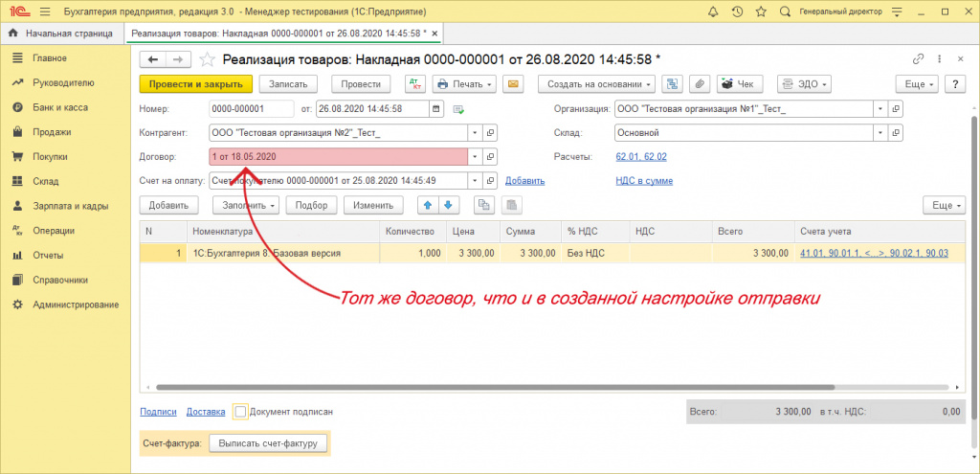Open Контрагент record with open icon
The image size is (980, 474).
tap(491, 132)
